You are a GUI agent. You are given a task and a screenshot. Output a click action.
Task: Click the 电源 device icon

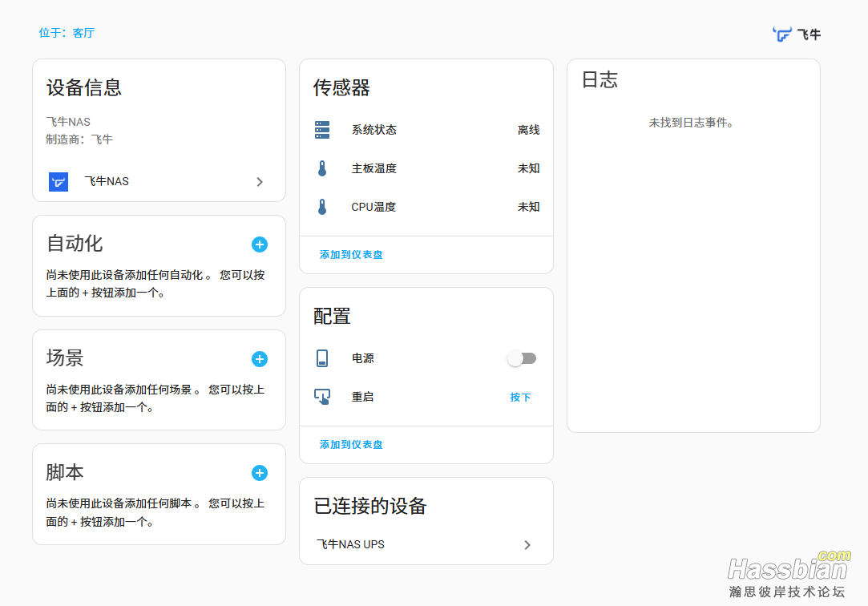pos(322,358)
